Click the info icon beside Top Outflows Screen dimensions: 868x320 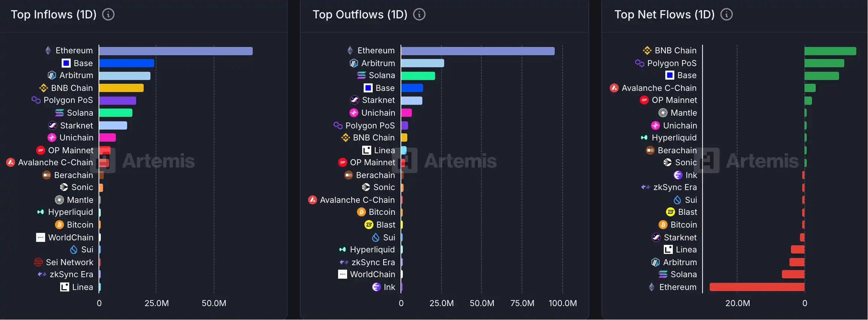tap(419, 15)
